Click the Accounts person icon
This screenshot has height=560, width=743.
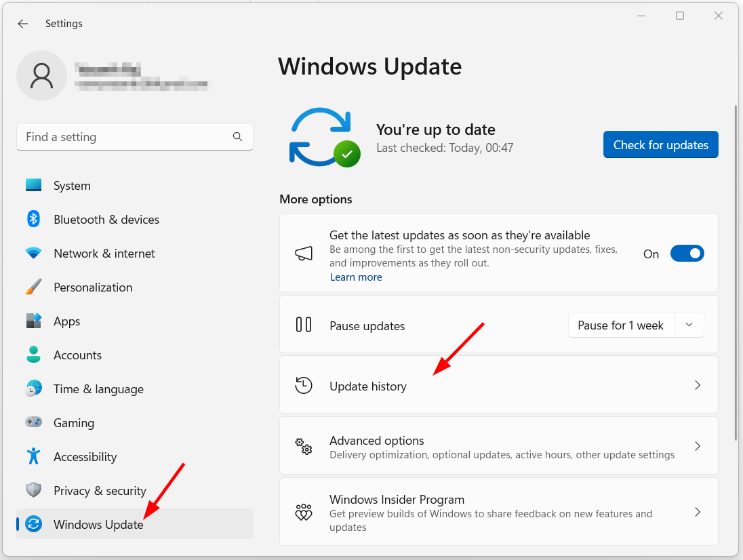click(34, 355)
